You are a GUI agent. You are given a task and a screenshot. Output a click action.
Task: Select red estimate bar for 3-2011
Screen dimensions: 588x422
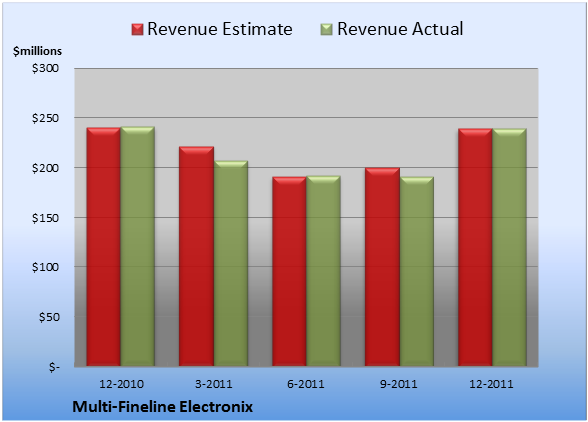[196, 256]
